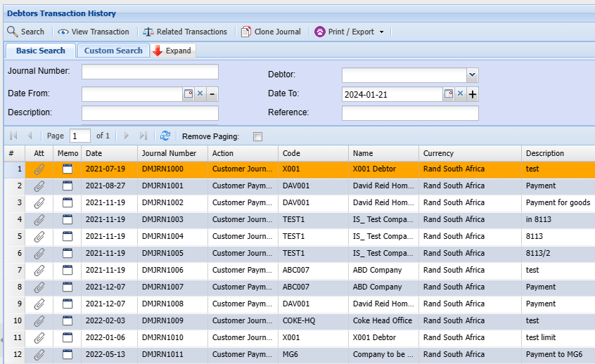Expand the search panel with Expand button

click(172, 51)
